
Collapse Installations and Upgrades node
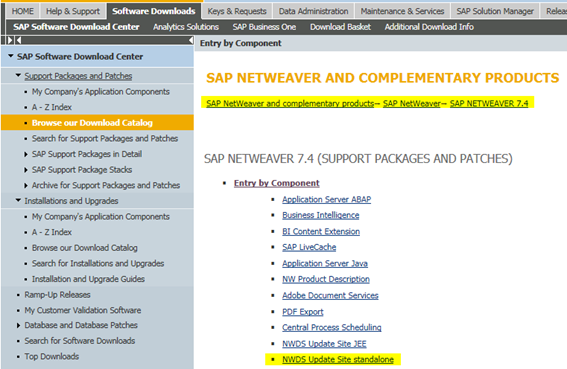pyautogui.click(x=18, y=200)
